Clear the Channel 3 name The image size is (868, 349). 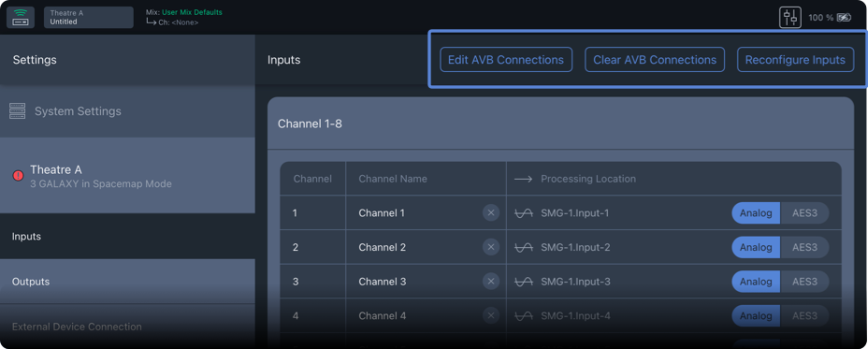point(490,282)
